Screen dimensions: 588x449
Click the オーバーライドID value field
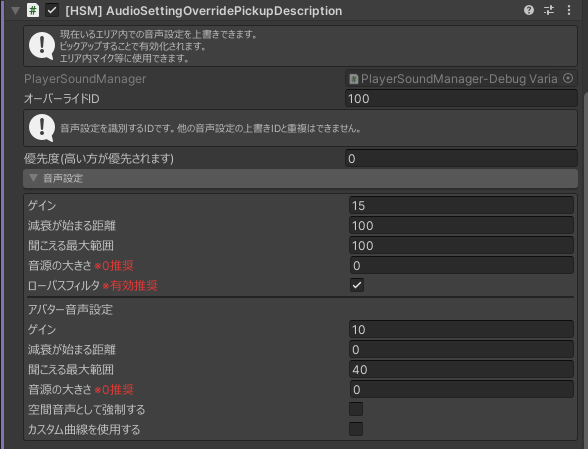coord(461,99)
